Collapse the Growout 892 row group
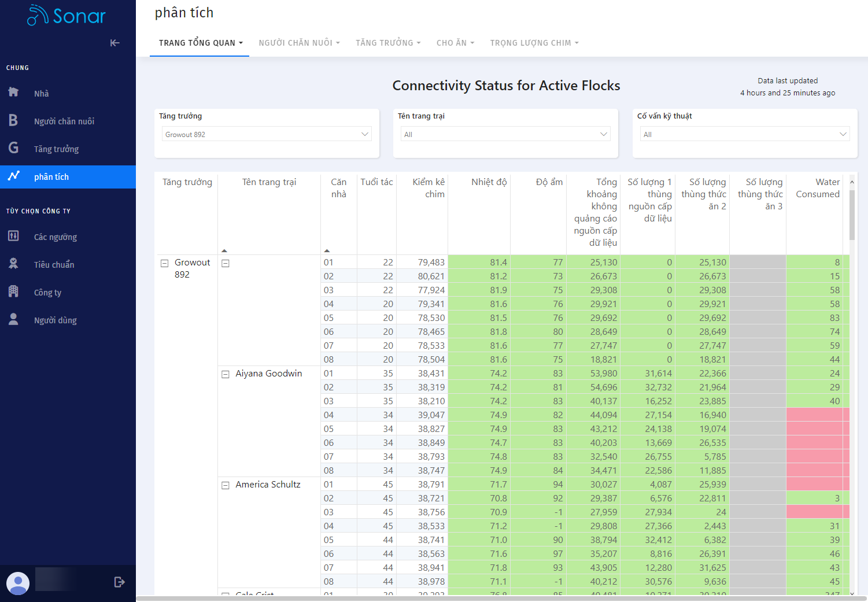 point(164,263)
